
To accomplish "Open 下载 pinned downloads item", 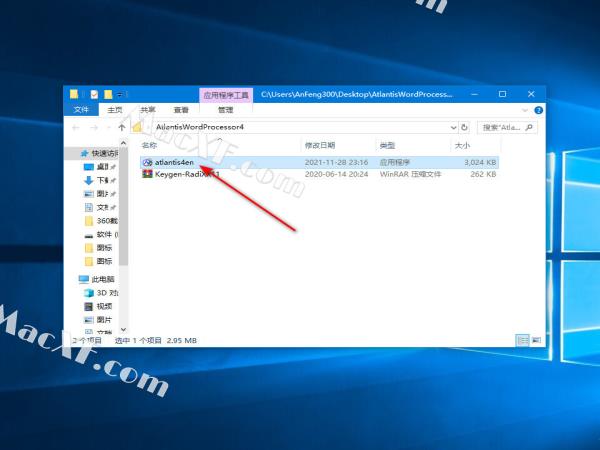I will 102,180.
